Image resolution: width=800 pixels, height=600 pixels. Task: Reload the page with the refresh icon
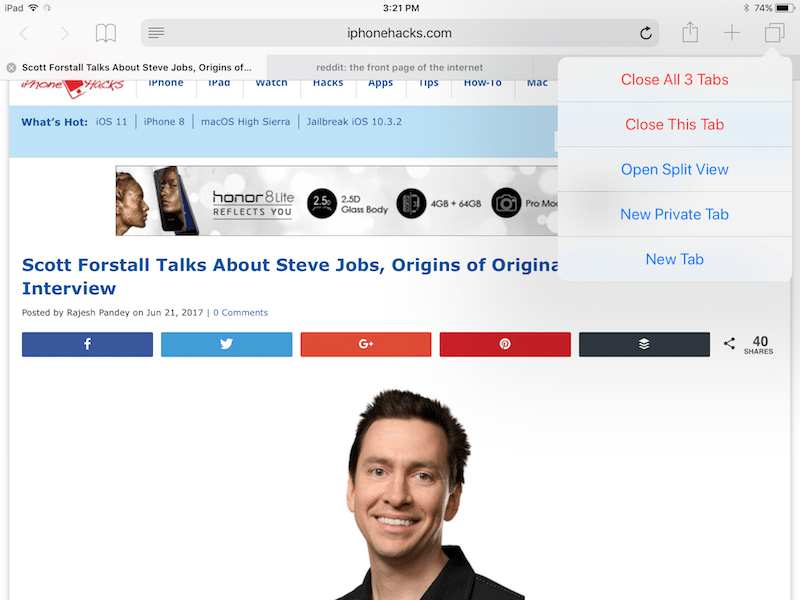[x=646, y=33]
